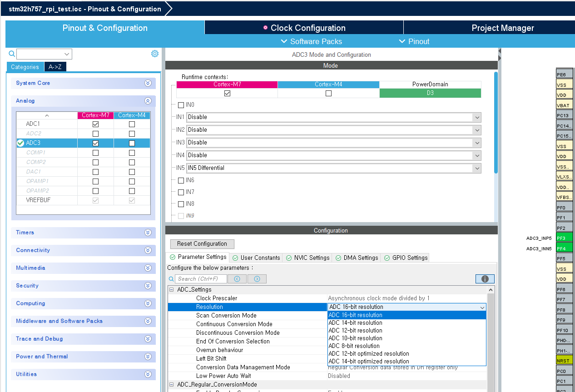Switch to the Clock Configuration tab
This screenshot has width=575, height=392.
(304, 28)
